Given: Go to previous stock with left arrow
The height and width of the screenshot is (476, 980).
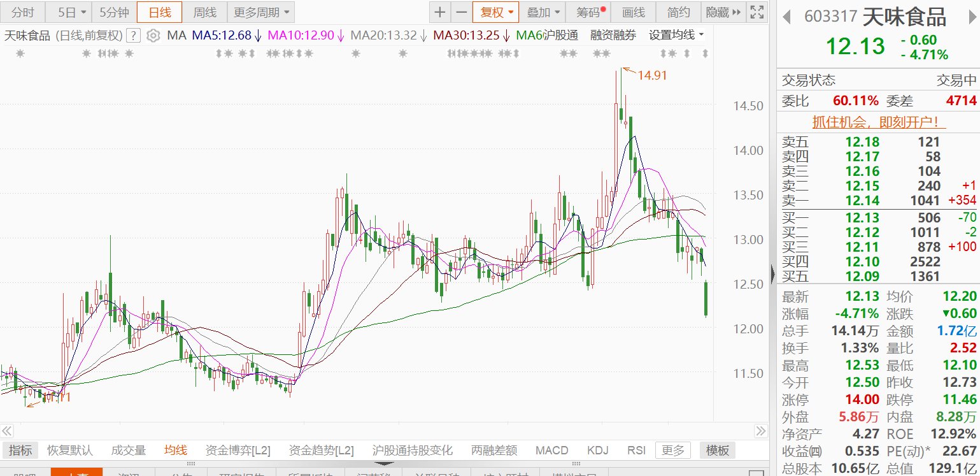Looking at the screenshot, I should (x=786, y=17).
